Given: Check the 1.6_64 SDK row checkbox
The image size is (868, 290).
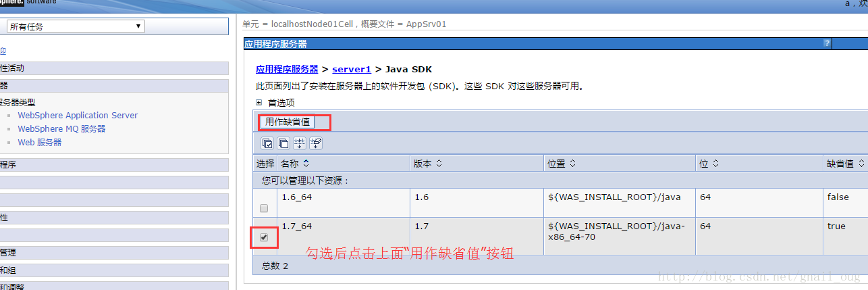Looking at the screenshot, I should (264, 208).
